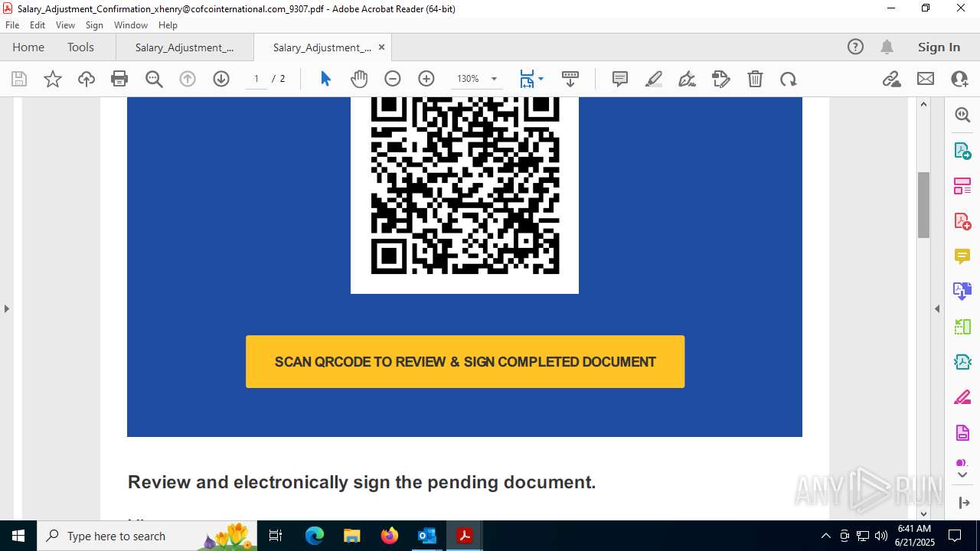Open Organize Pages in side panel

(962, 185)
